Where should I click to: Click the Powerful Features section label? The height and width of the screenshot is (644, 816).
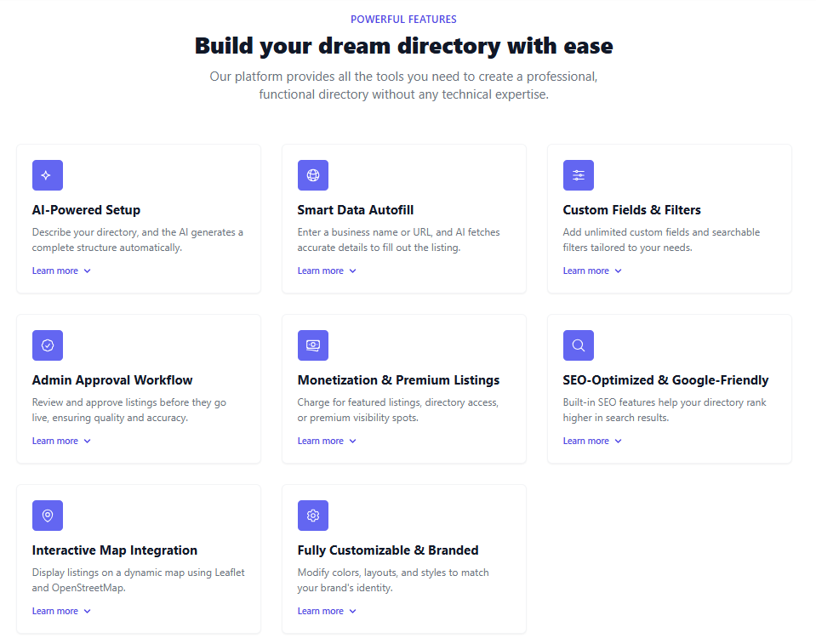(403, 19)
